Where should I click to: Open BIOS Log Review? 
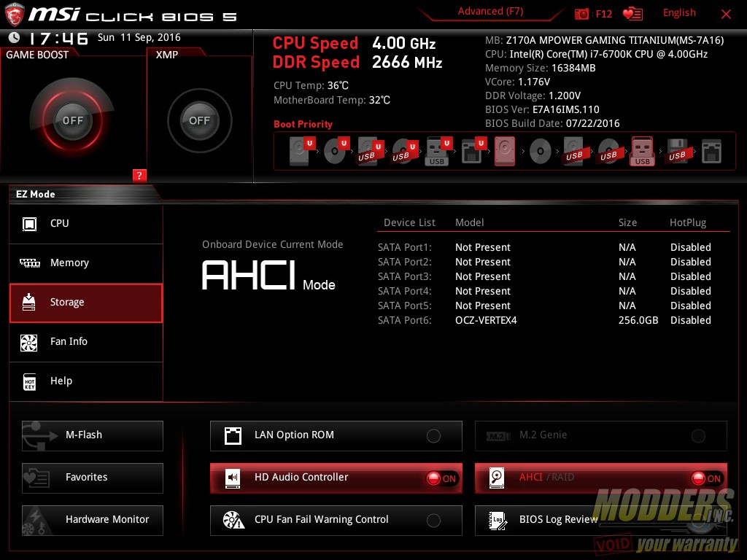click(x=601, y=521)
